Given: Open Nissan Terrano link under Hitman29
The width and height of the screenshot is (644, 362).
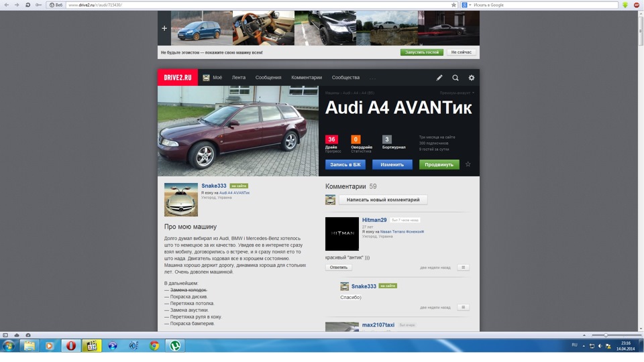Looking at the screenshot, I should coord(402,231).
